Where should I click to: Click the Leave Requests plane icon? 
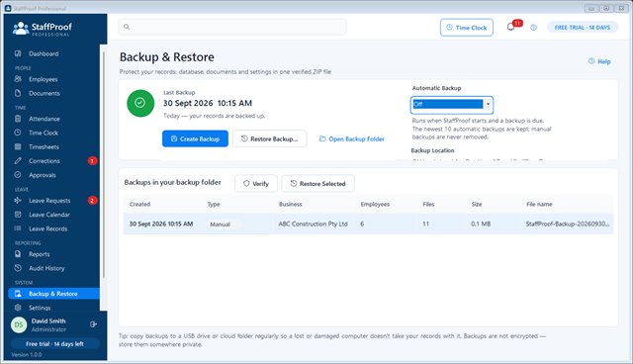click(x=18, y=200)
